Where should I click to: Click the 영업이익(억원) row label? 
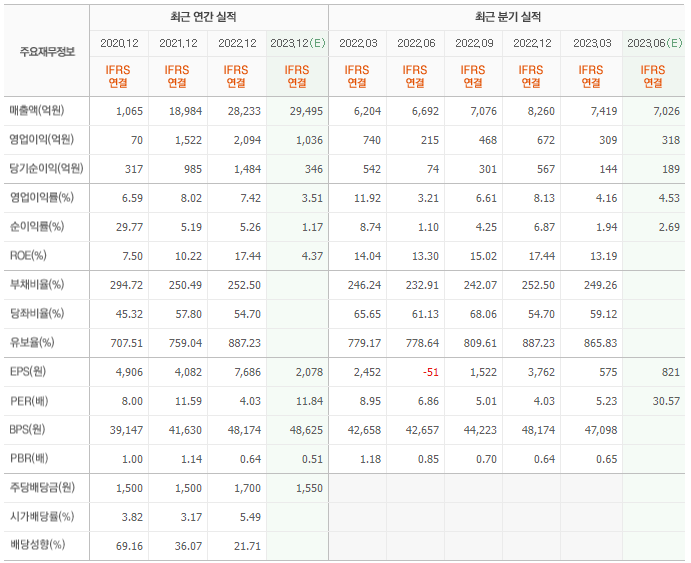[x=41, y=140]
